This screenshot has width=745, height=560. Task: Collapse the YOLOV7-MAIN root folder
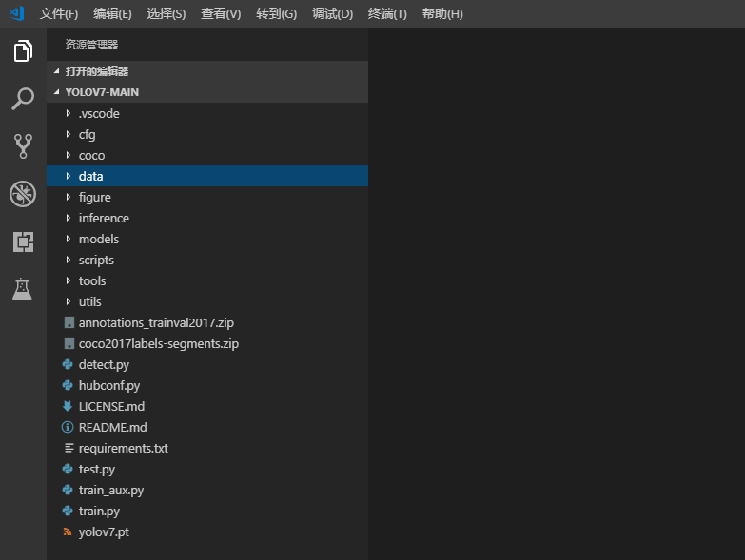click(207, 92)
